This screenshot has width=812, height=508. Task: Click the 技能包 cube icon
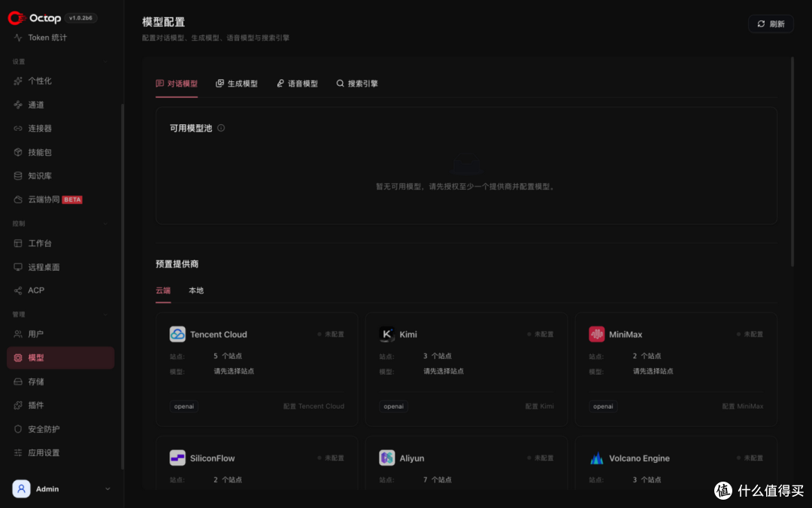pos(18,152)
